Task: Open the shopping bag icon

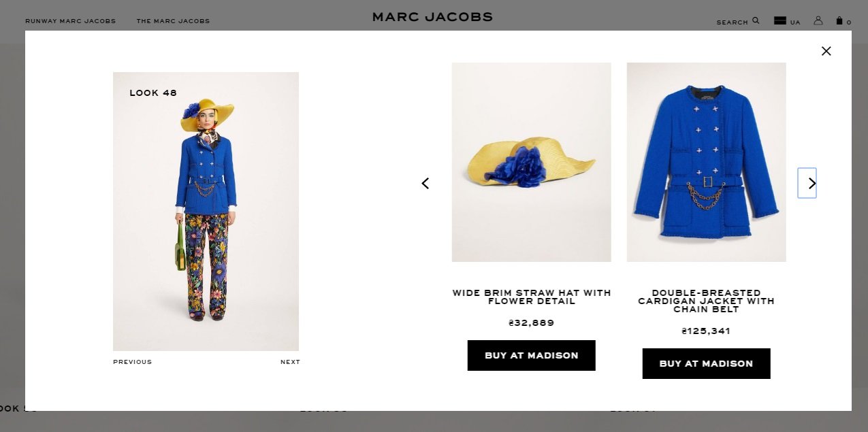Action: (839, 20)
